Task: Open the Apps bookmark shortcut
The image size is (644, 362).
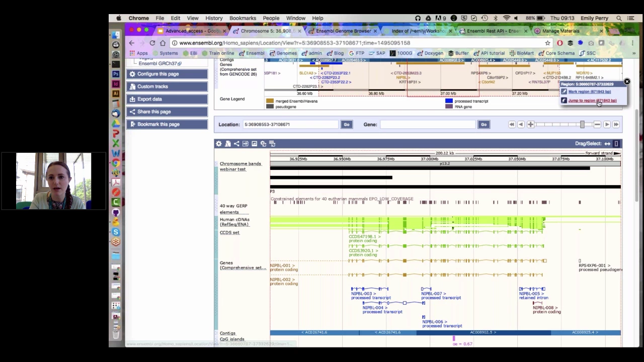Action: pyautogui.click(x=138, y=53)
